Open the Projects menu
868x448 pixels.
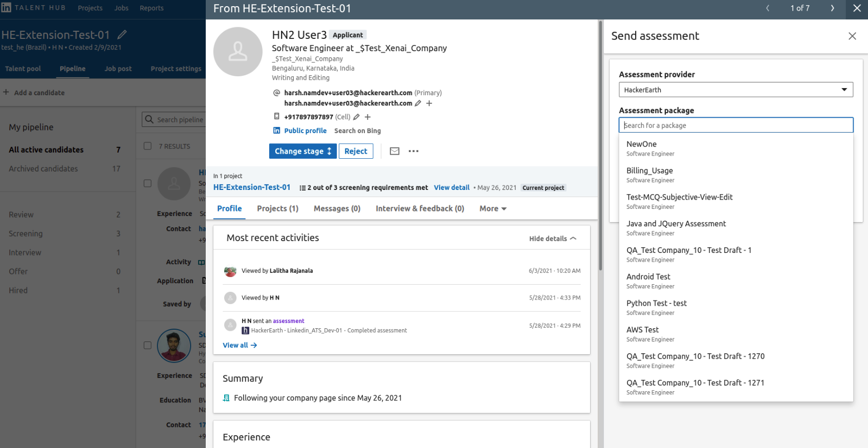click(90, 8)
